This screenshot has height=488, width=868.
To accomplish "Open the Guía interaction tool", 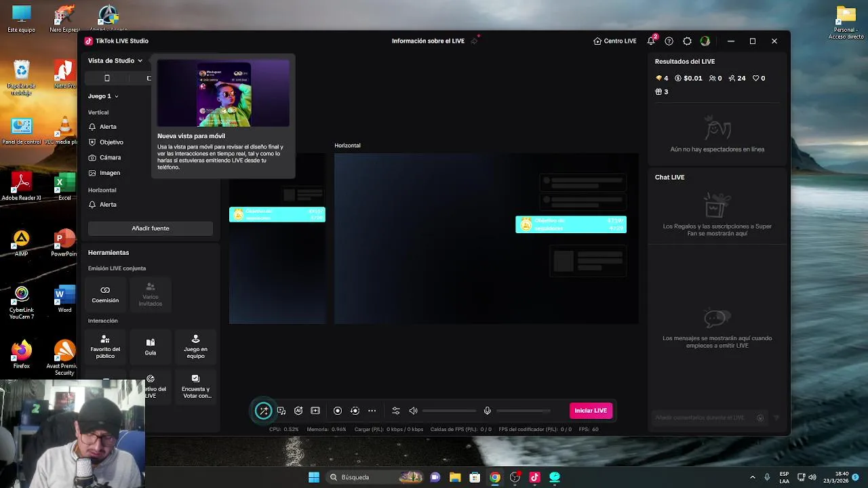I will 151,346.
